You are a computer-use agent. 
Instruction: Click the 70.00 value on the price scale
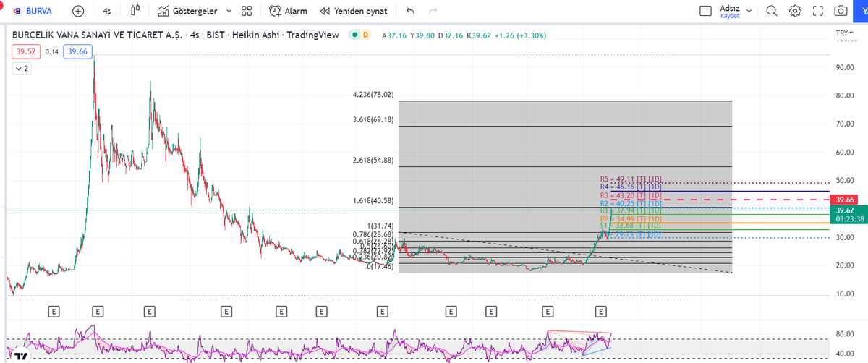pyautogui.click(x=844, y=124)
